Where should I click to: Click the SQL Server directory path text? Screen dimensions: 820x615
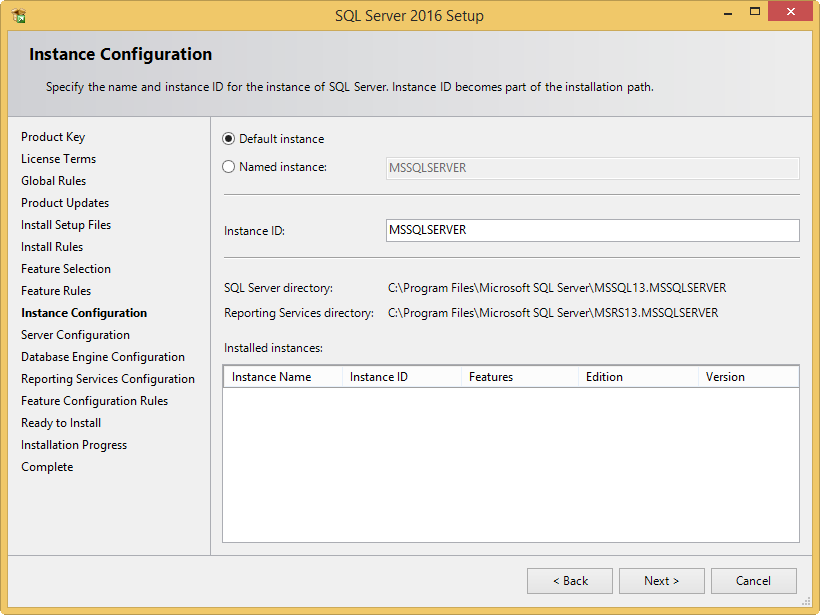tap(557, 288)
